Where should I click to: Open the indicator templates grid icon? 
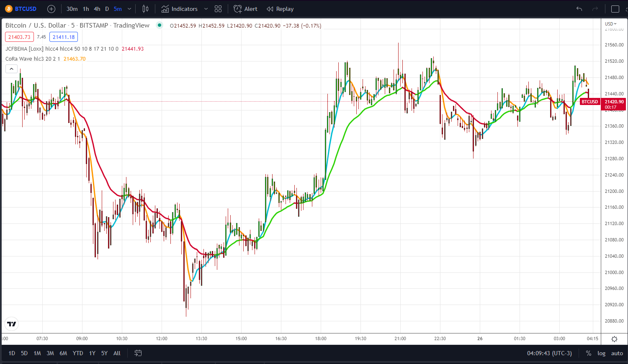[218, 9]
